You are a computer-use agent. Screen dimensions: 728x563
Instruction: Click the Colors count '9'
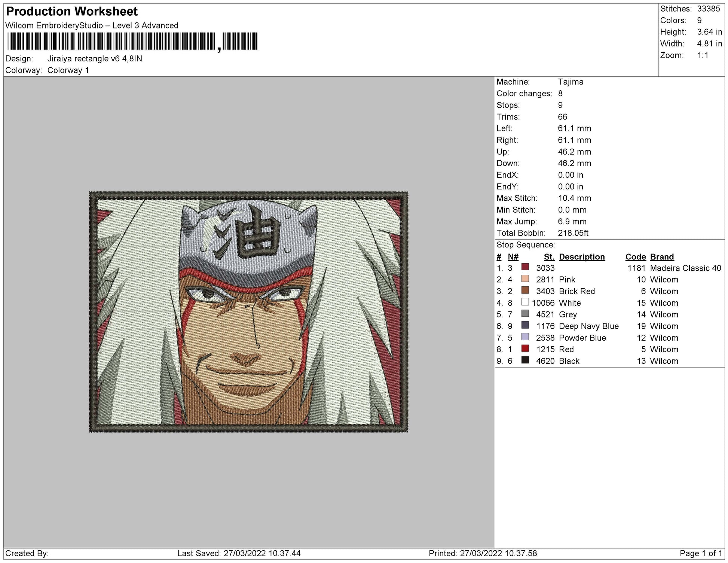(x=699, y=20)
